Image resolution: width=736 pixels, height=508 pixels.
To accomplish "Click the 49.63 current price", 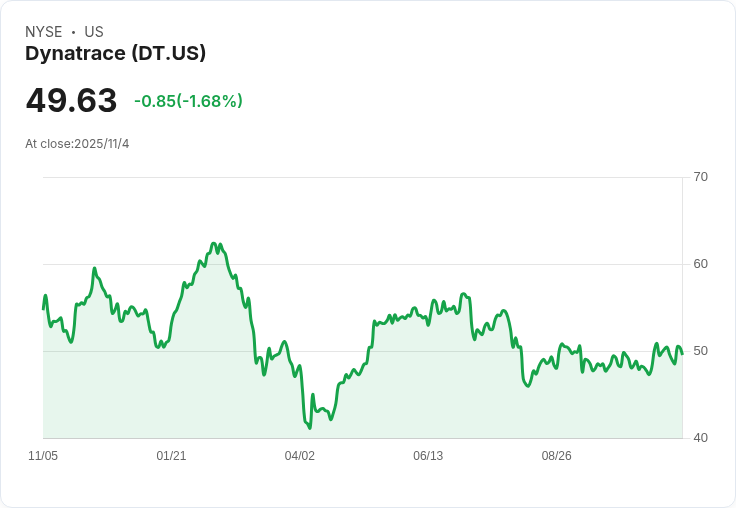I will click(x=71, y=101).
